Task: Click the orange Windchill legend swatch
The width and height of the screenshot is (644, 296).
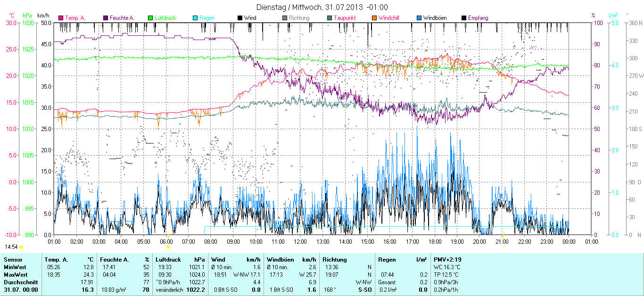Action: tap(374, 18)
